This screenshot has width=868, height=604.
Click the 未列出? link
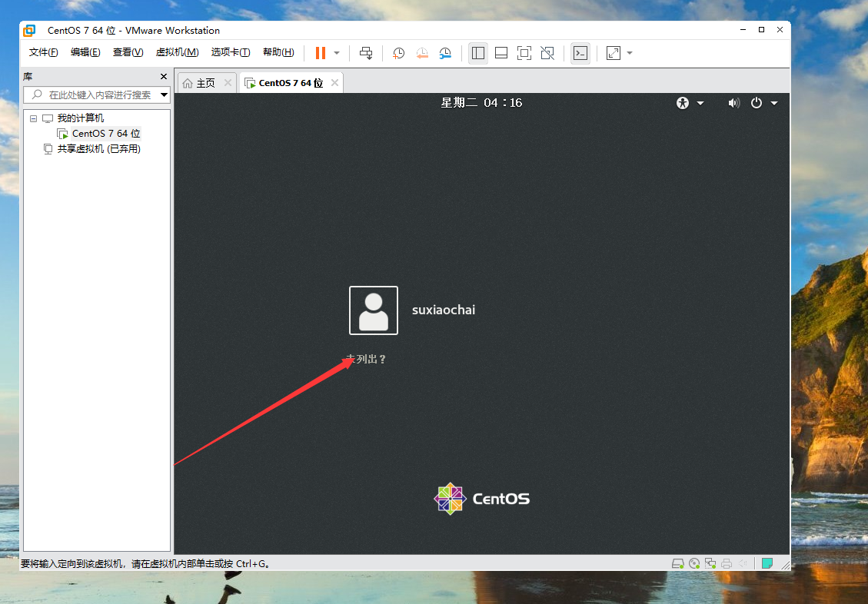click(366, 359)
